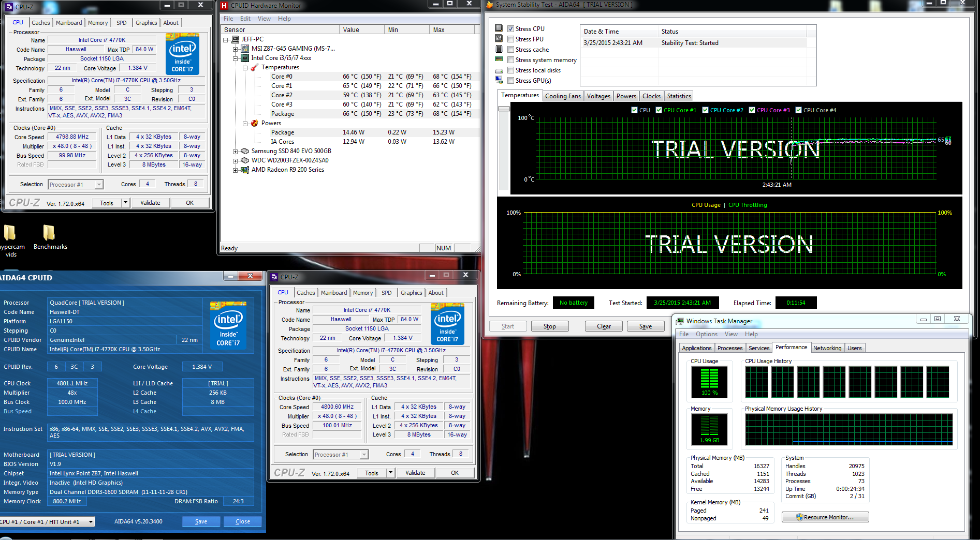Expand the MSI Z87-G45 GAMING tree node
This screenshot has width=980, height=540.
(x=236, y=49)
